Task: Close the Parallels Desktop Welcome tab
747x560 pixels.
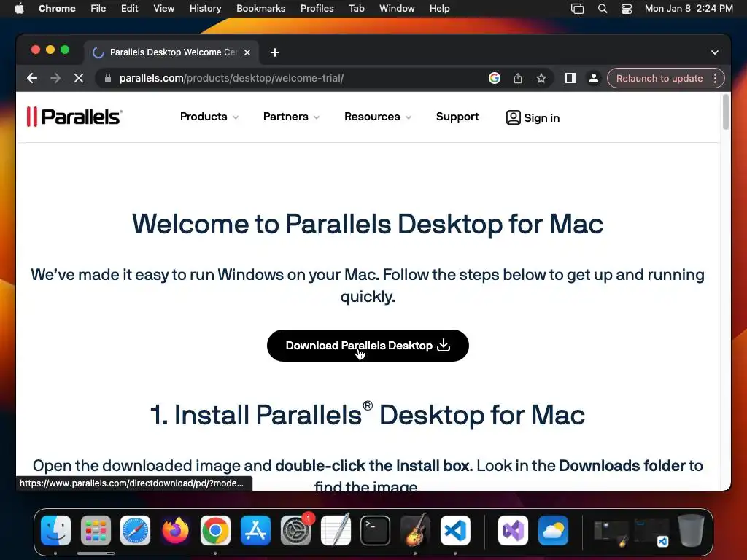Action: pos(247,52)
